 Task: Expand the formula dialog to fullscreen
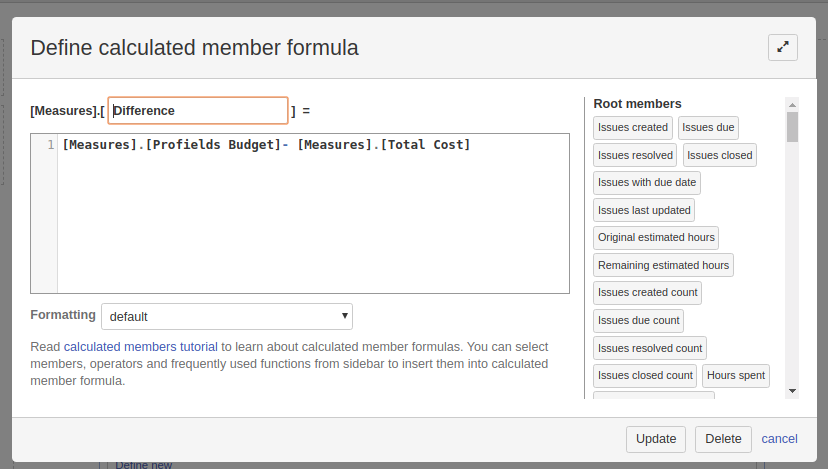(783, 48)
